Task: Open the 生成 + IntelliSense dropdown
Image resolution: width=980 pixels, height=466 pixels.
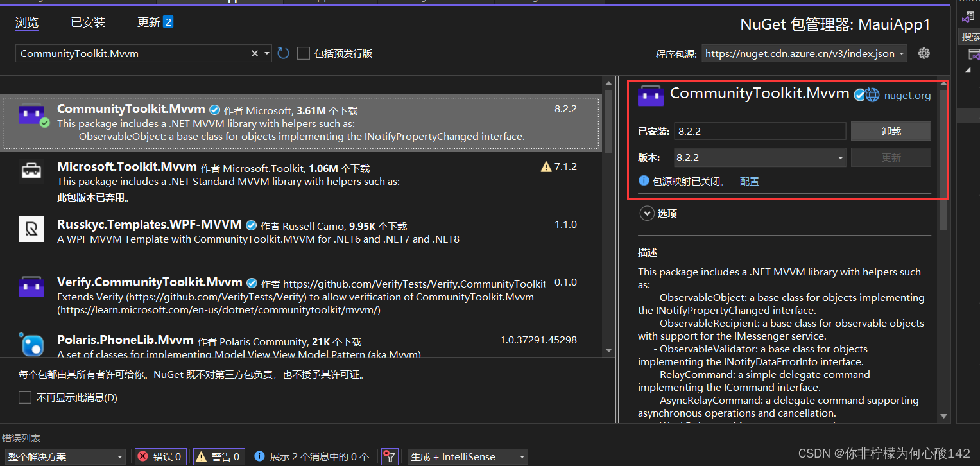Action: pyautogui.click(x=468, y=457)
